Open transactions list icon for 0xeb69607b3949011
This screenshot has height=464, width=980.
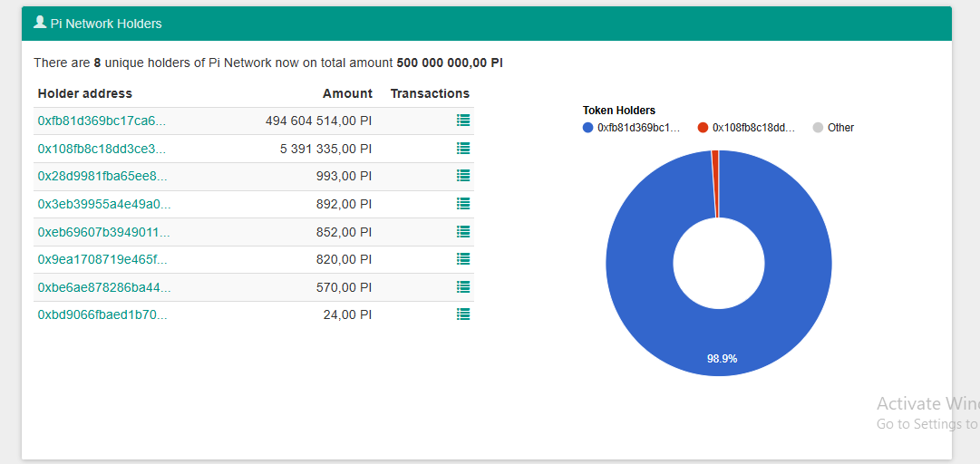pyautogui.click(x=463, y=231)
